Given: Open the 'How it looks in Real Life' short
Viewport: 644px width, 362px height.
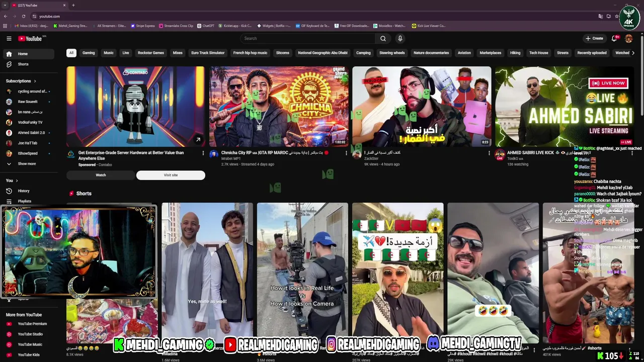Looking at the screenshot, I should click(x=302, y=273).
